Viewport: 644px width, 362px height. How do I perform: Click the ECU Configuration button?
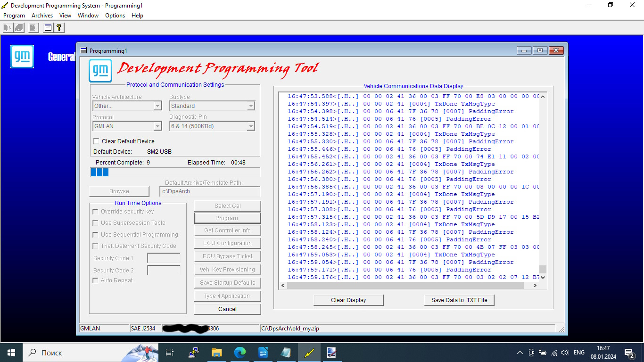point(227,243)
